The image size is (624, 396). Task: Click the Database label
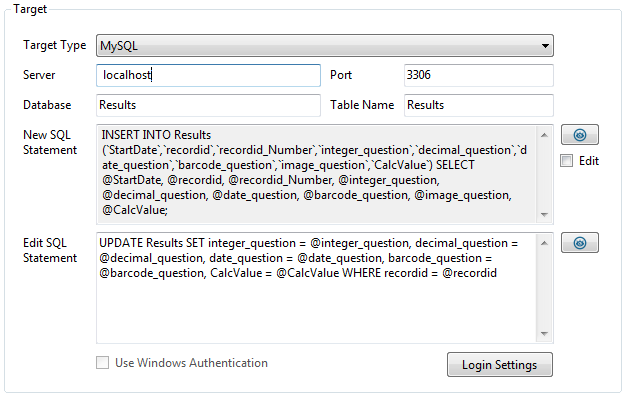(47, 105)
